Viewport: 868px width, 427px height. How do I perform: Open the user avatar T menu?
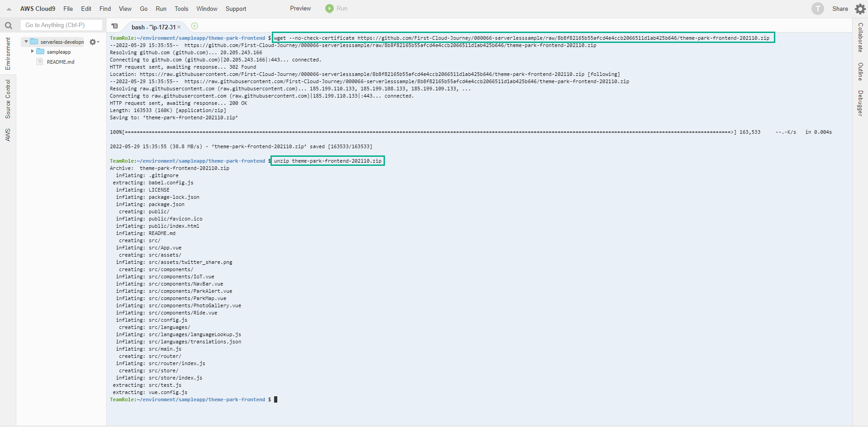pos(817,9)
